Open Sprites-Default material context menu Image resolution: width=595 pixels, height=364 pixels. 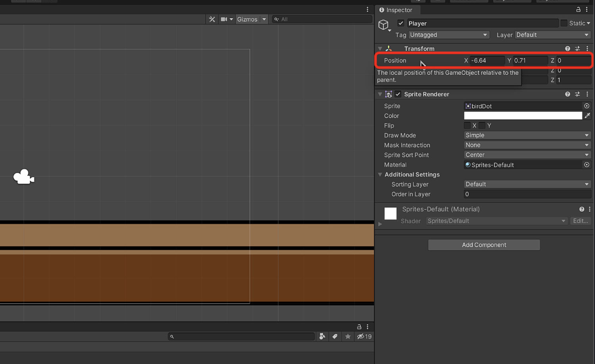coord(589,209)
